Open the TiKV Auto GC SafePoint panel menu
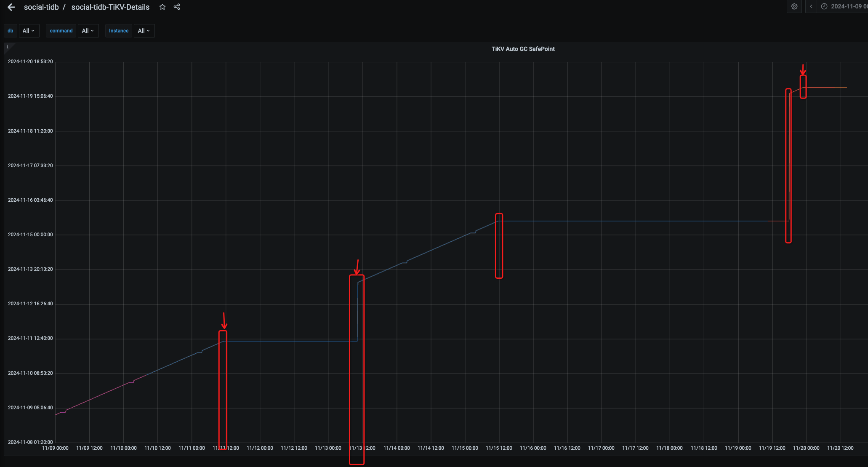Image resolution: width=868 pixels, height=467 pixels. (523, 49)
